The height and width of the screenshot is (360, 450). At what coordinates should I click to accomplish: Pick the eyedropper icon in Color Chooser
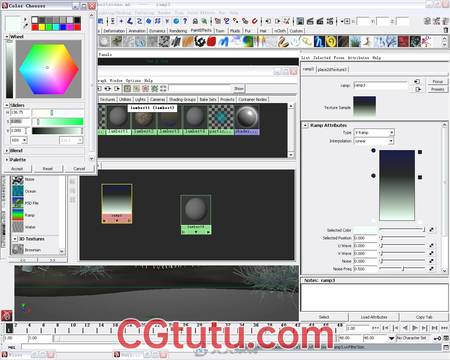pos(25,26)
